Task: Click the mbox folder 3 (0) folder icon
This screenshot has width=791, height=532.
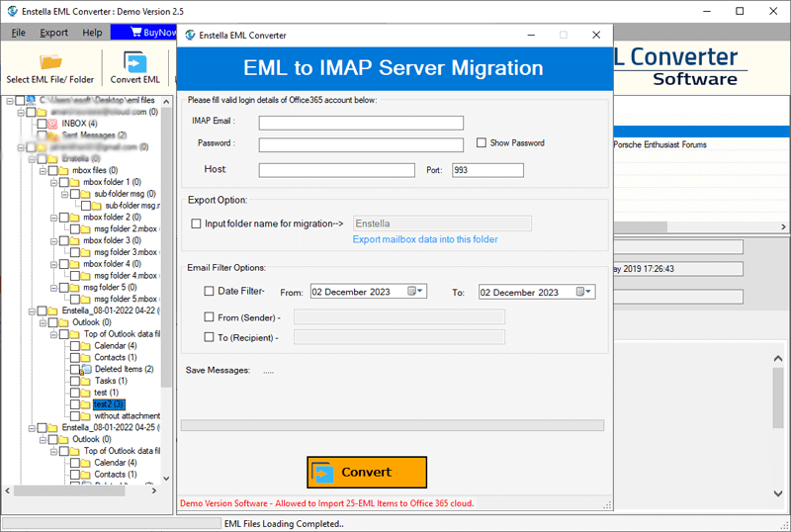Action: tap(75, 240)
